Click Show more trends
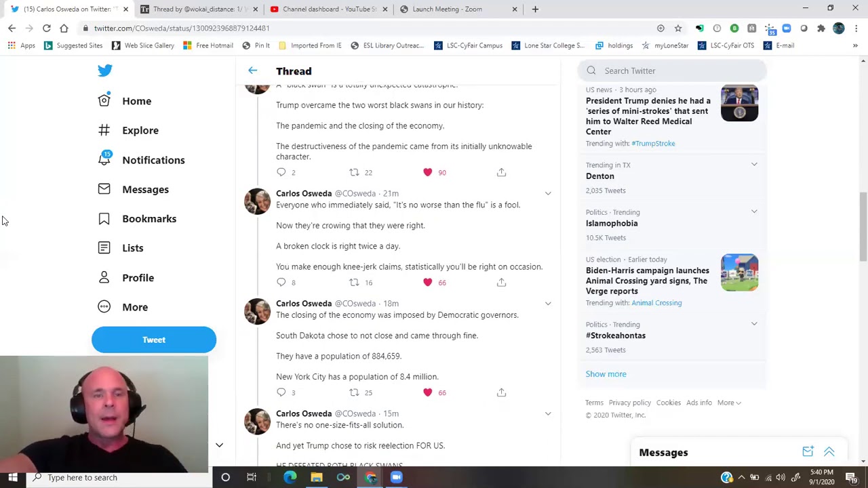The height and width of the screenshot is (488, 868). [x=606, y=374]
